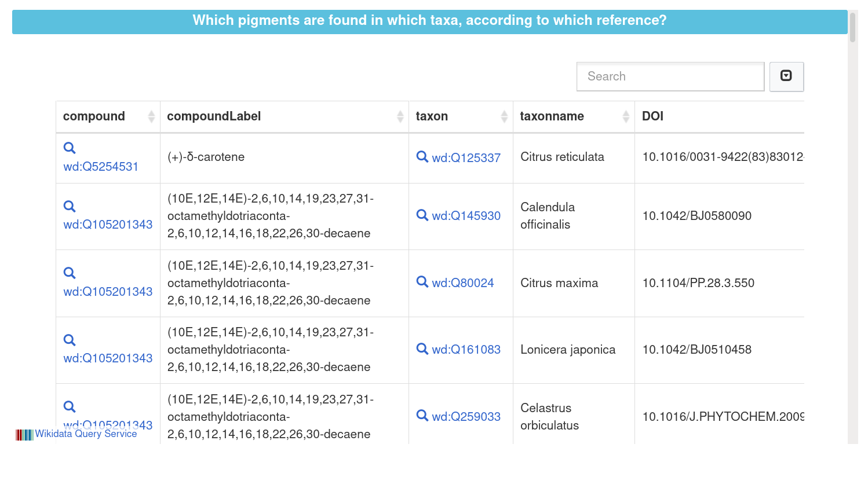
Task: Click the Wikidata barcode logo icon
Action: tap(24, 435)
